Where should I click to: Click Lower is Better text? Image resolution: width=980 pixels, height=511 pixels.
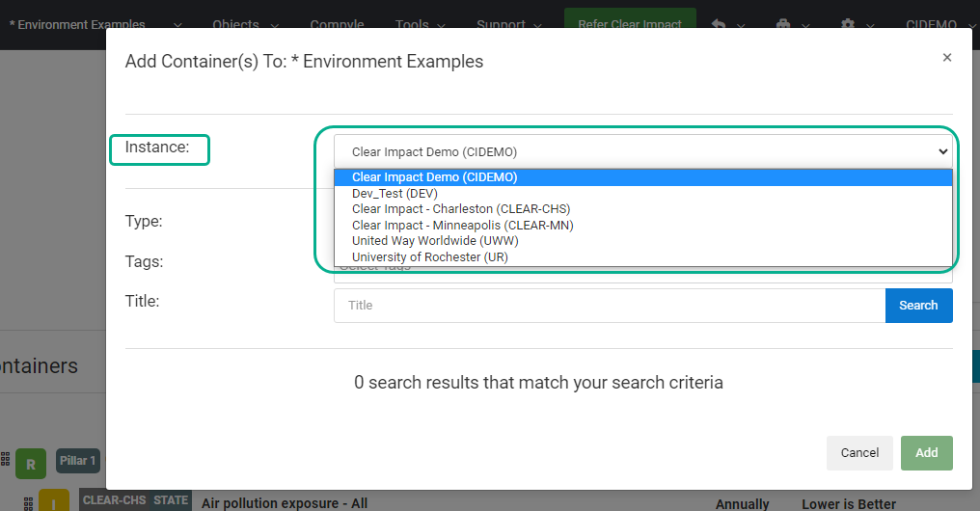849,504
